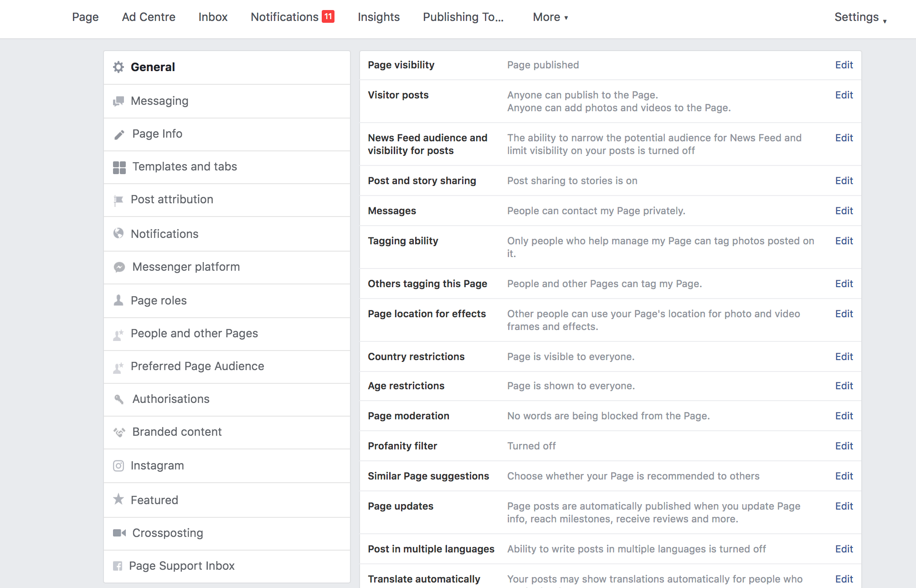
Task: Click the Messenger platform icon
Action: 119,267
